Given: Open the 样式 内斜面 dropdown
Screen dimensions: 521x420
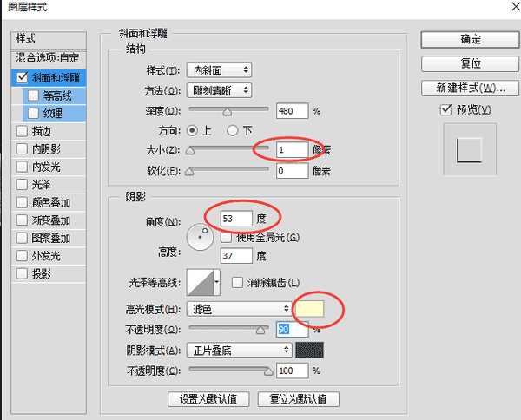Looking at the screenshot, I should [220, 70].
